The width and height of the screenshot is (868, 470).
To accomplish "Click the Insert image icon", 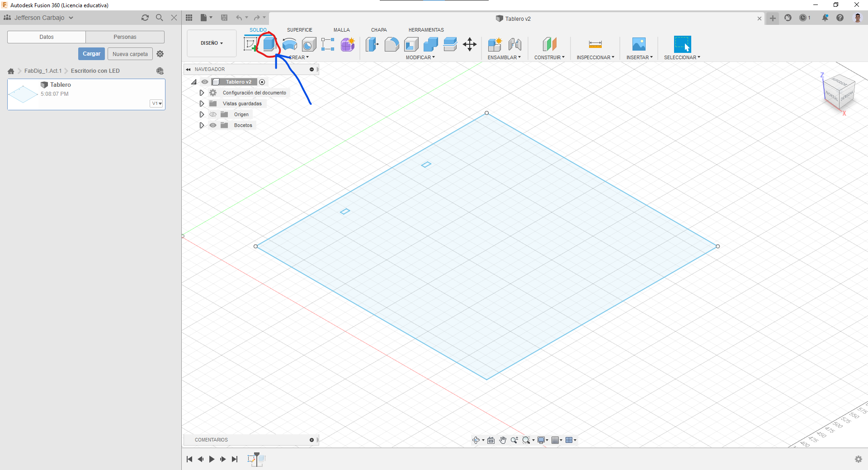I will point(639,44).
